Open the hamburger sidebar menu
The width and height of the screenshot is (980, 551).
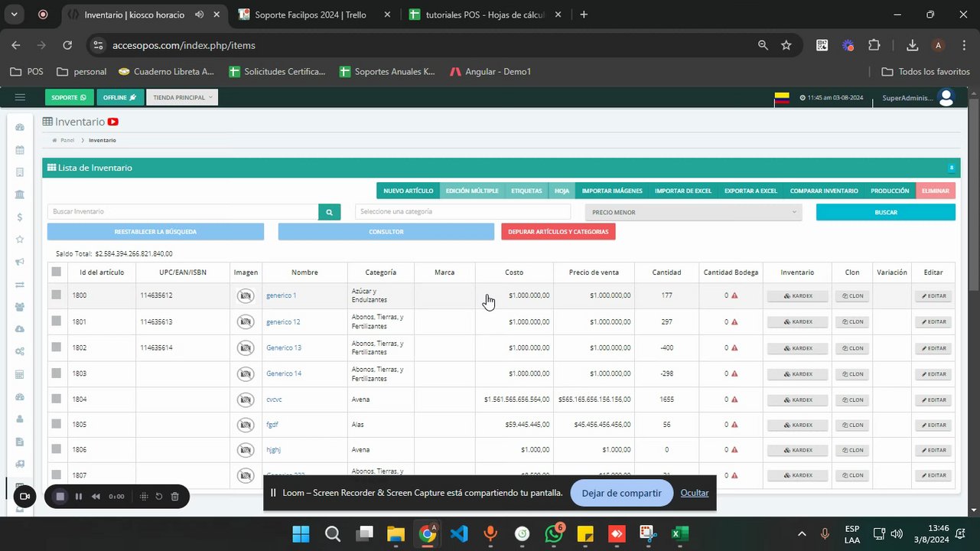[20, 97]
